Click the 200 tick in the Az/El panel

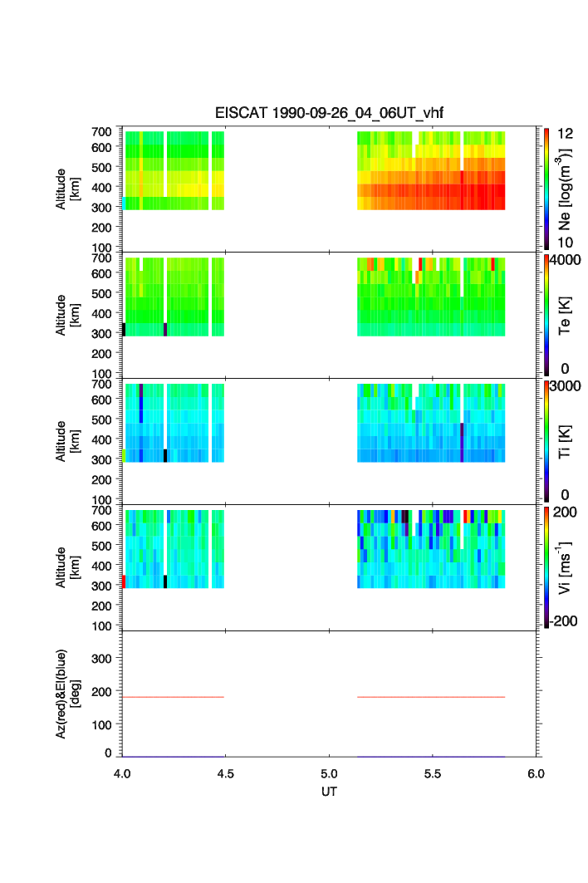click(x=102, y=692)
